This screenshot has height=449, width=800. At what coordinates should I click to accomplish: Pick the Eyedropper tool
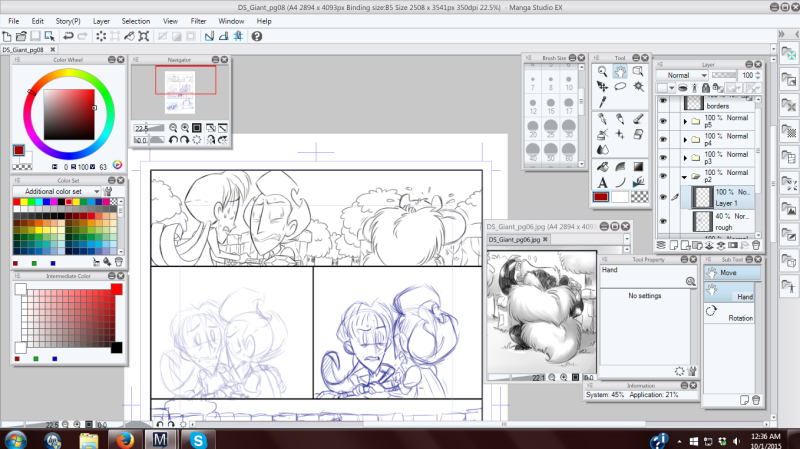[602, 101]
